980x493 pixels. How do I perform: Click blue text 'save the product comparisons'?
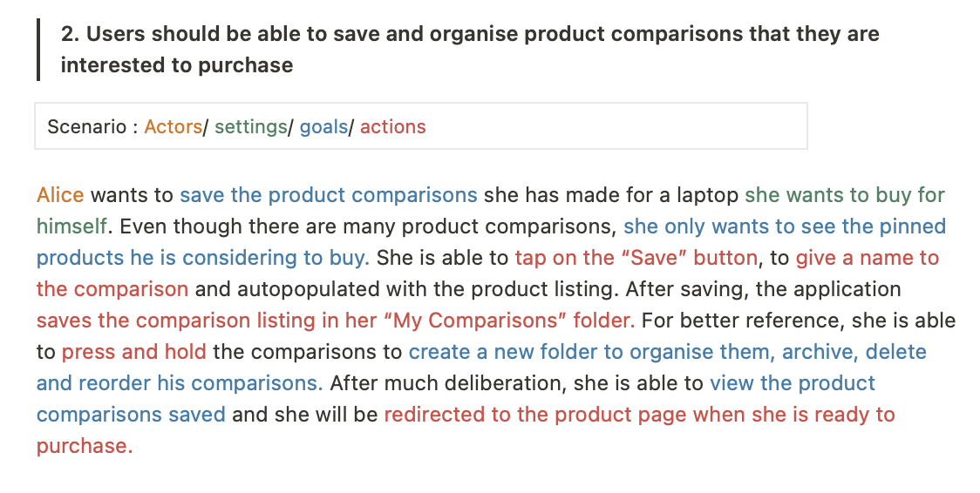[329, 195]
